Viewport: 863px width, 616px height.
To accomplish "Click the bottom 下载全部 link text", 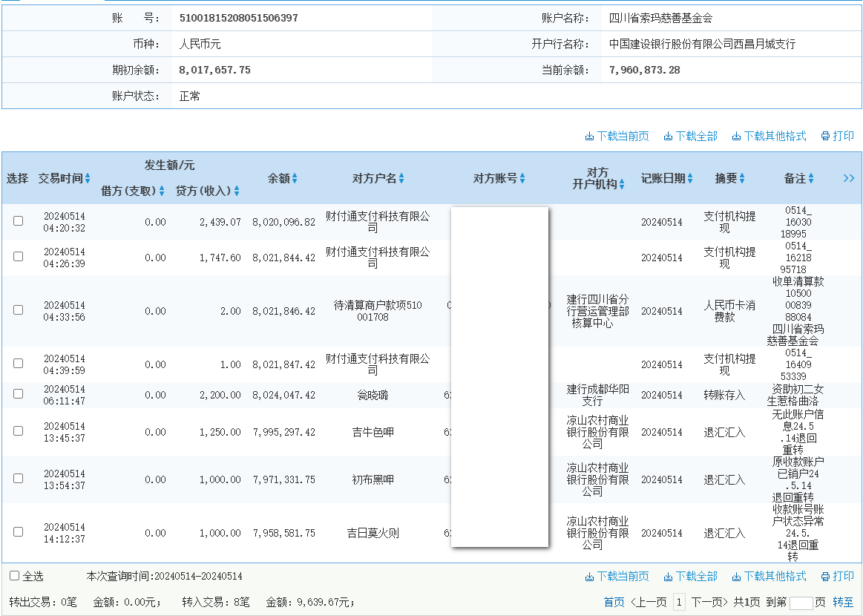I will (x=696, y=577).
